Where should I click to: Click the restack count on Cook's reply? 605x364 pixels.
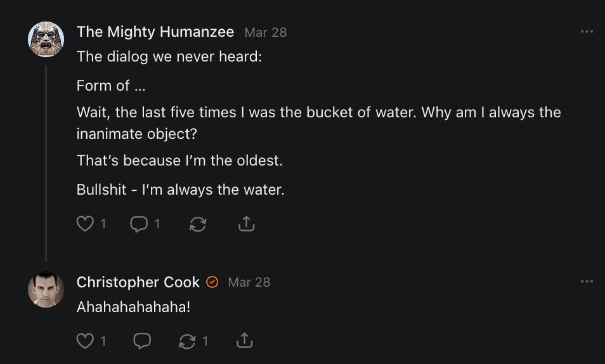click(205, 341)
